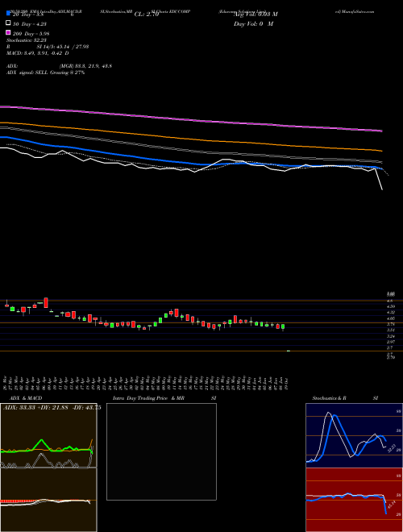The image size is (403, 532).
Task: Click the '50 Day - 4.23' label
Action: click(30, 24)
